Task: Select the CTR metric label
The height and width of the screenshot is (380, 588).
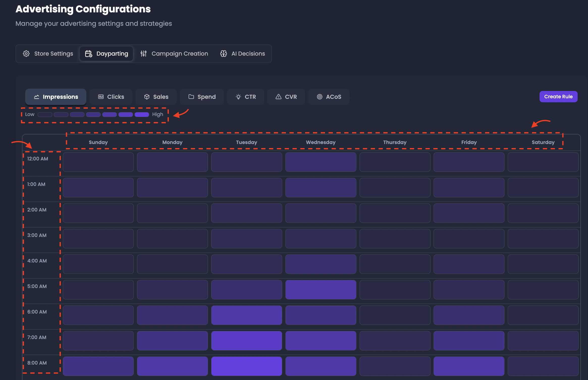Action: 250,97
